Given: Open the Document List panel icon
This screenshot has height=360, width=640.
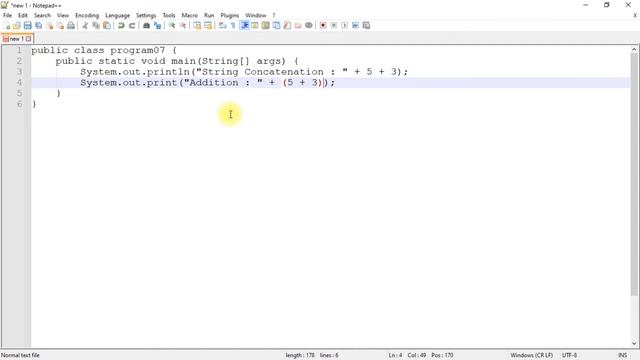Looking at the screenshot, I should pyautogui.click(x=276, y=26).
